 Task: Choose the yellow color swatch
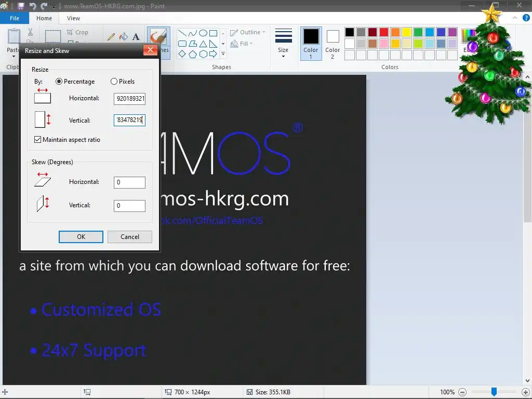tap(406, 32)
